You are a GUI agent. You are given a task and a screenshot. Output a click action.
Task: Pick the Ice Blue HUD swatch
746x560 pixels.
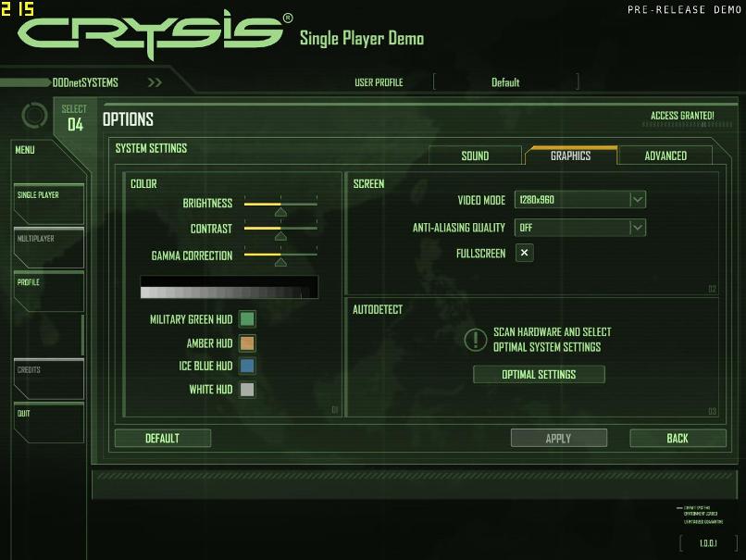pyautogui.click(x=247, y=366)
